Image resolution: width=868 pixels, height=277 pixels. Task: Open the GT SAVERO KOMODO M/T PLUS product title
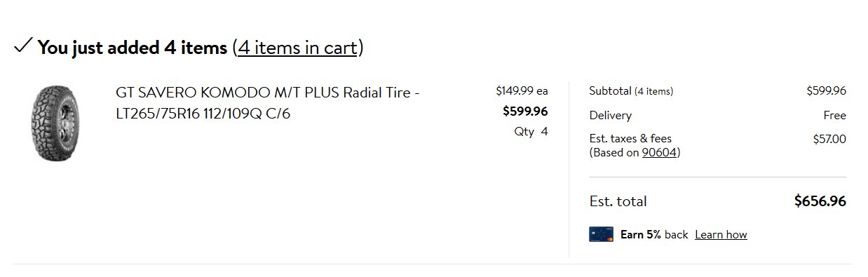click(x=268, y=103)
